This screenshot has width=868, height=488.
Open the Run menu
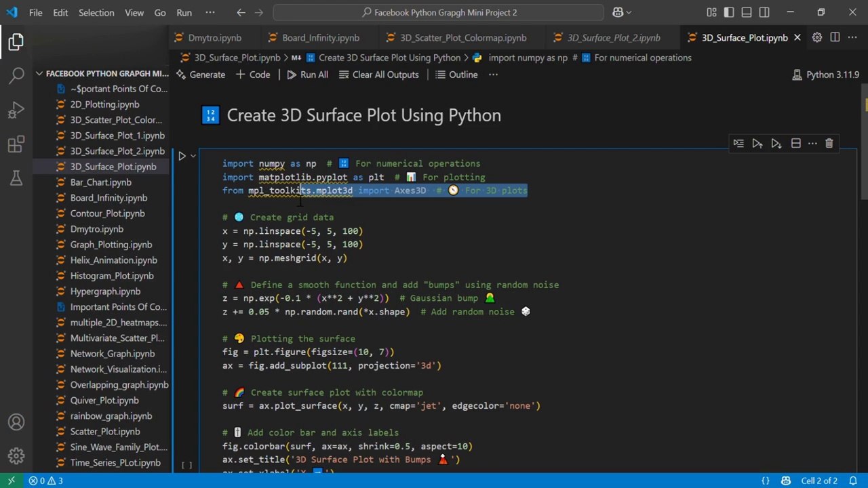(x=184, y=12)
